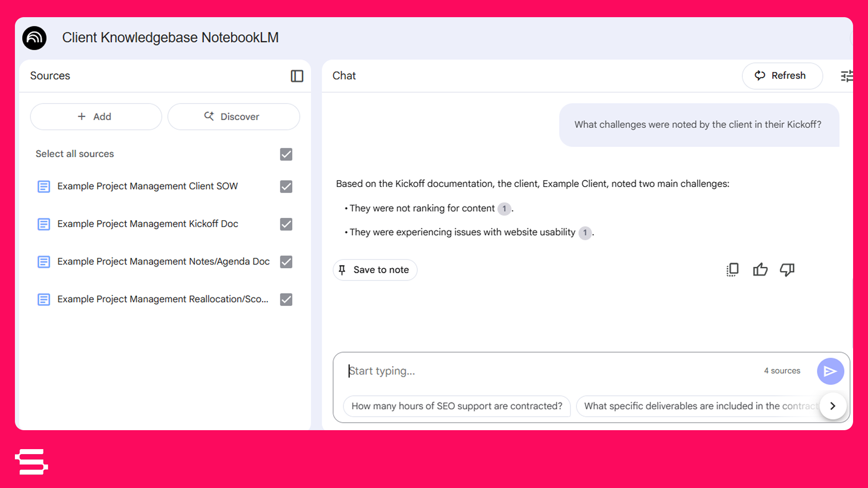Image resolution: width=868 pixels, height=488 pixels.
Task: Click the Add source button
Action: tap(96, 117)
